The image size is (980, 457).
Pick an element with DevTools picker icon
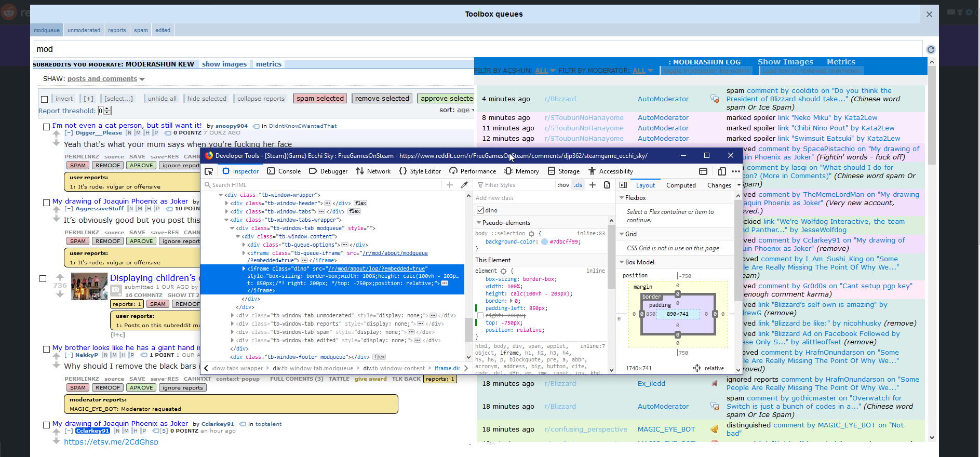[x=209, y=171]
